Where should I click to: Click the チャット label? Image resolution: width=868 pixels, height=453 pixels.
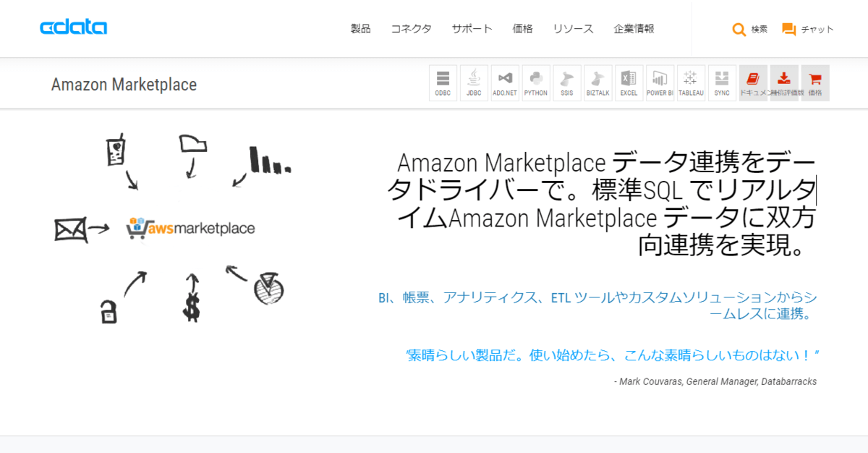pyautogui.click(x=817, y=30)
